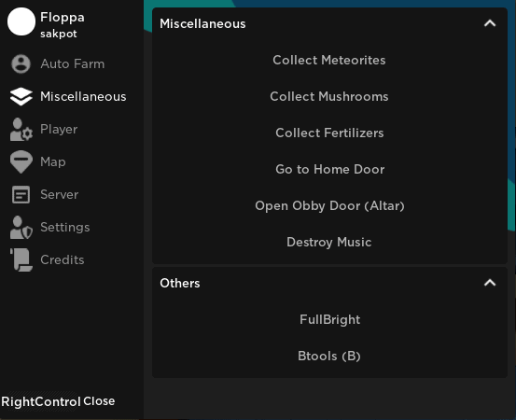Click Go to Home Door

(x=329, y=169)
